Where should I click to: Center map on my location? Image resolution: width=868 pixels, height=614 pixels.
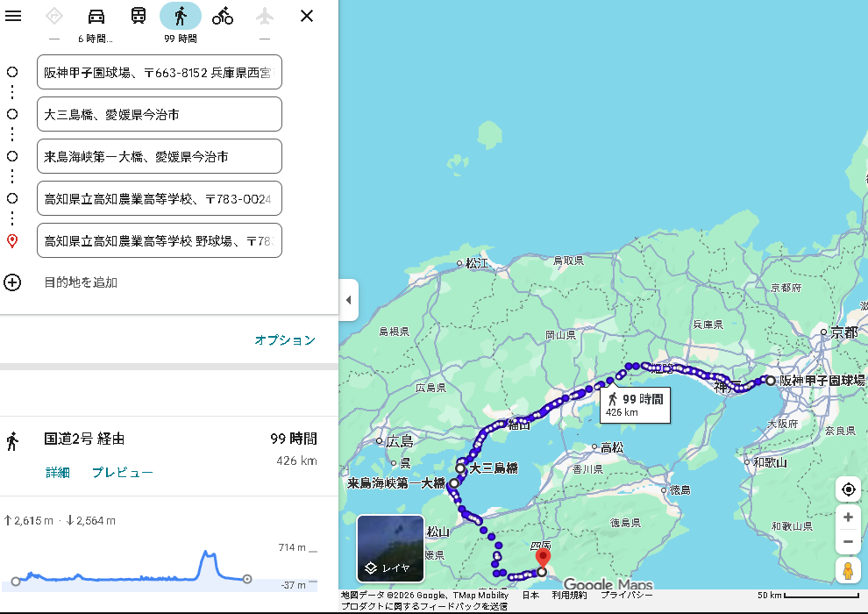point(848,489)
